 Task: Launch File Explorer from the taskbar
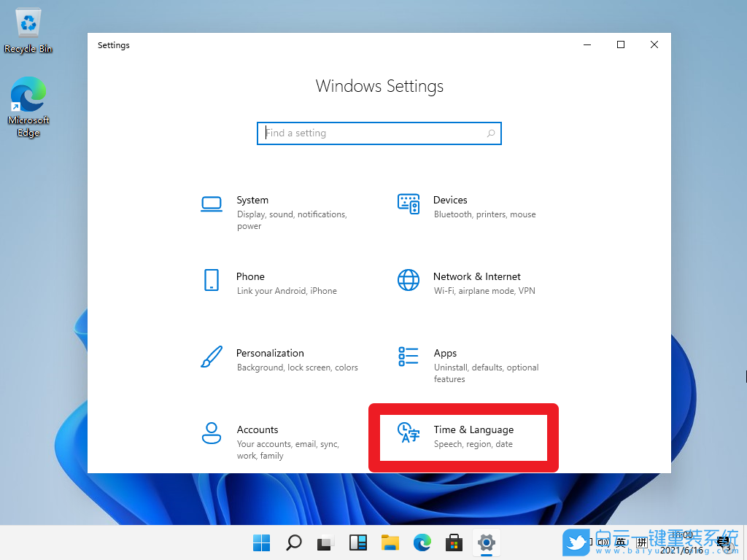coord(390,543)
